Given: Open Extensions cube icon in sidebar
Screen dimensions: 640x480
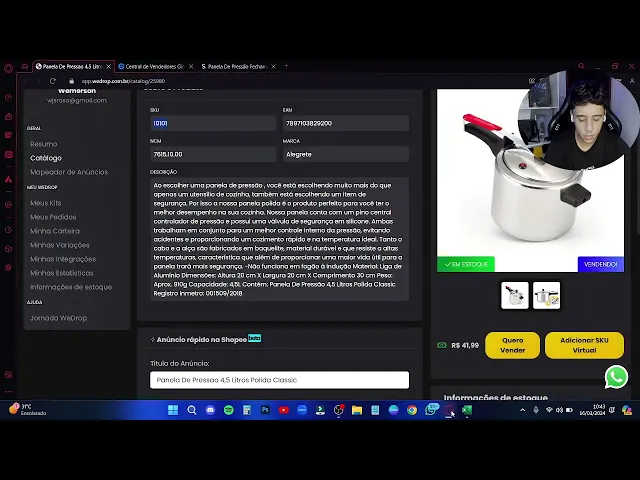Looking at the screenshot, I should [8, 249].
